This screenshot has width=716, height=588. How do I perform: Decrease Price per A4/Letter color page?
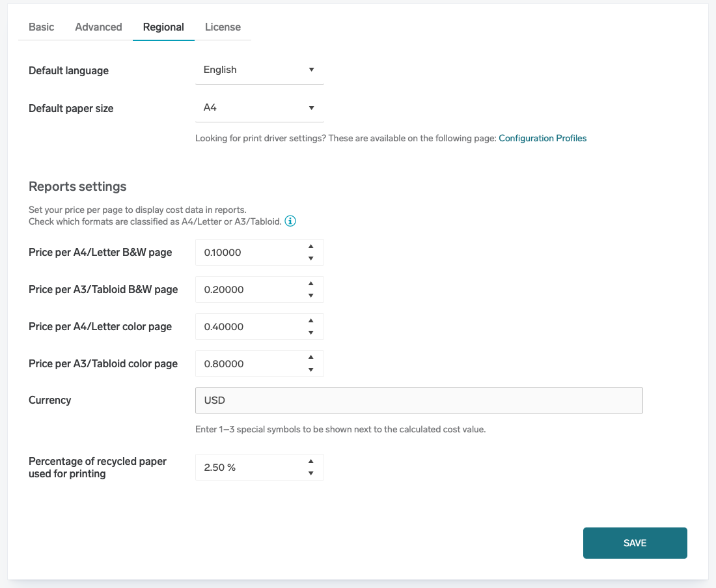click(310, 333)
